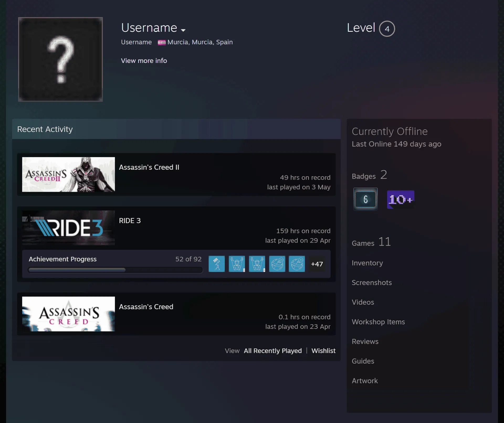Open the level 6 badge icon

(365, 199)
